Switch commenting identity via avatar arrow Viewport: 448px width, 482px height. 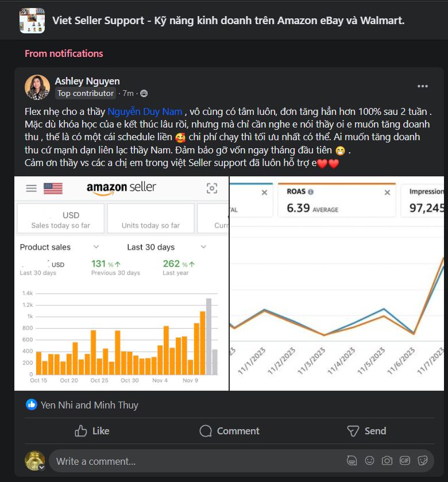(x=41, y=467)
